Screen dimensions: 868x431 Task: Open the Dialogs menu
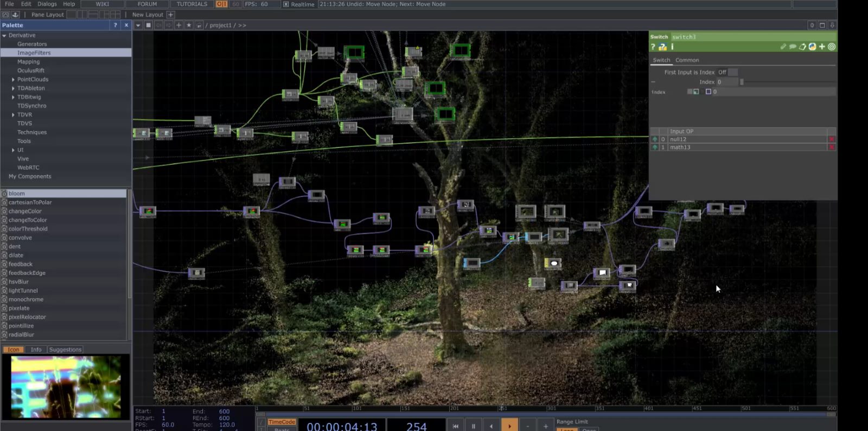pyautogui.click(x=47, y=4)
